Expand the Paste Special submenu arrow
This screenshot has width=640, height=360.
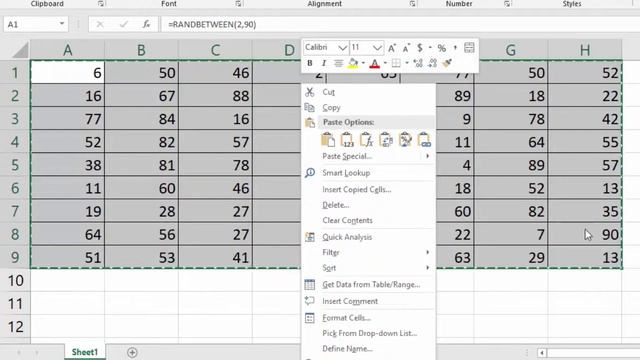(427, 156)
